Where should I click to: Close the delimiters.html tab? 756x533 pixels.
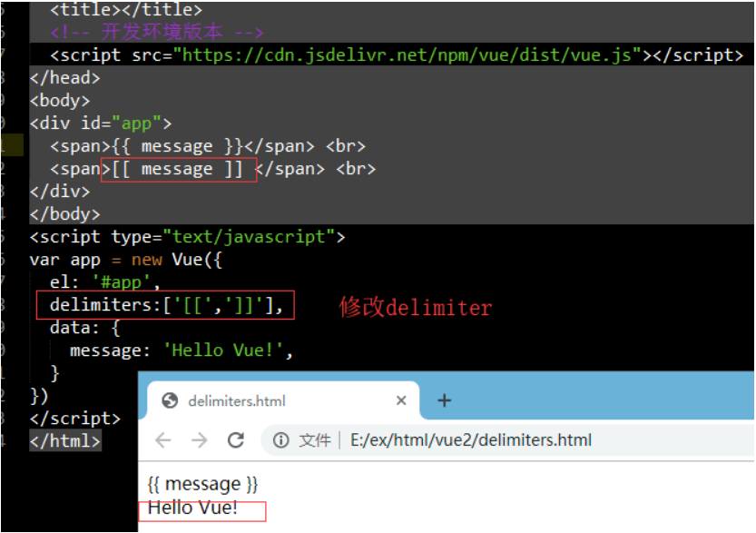[x=401, y=400]
